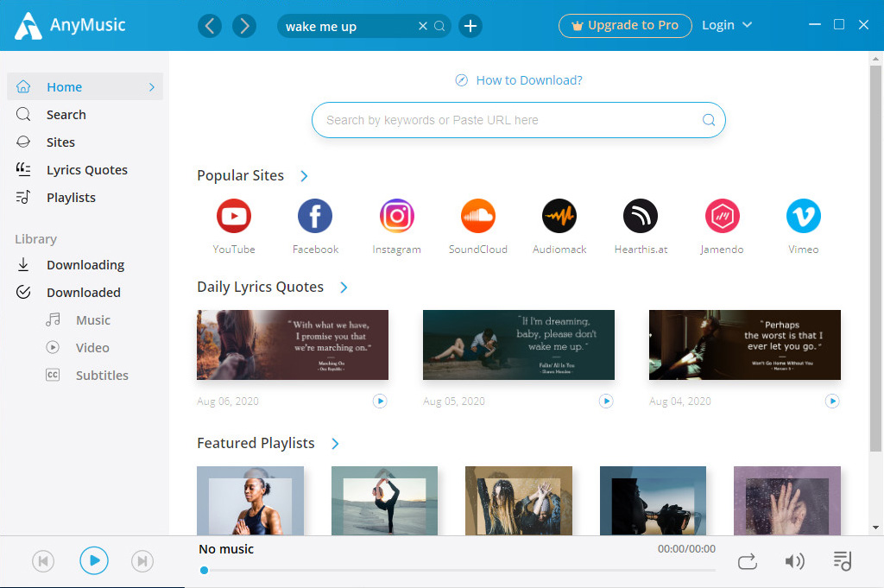
Task: Open the play queue list icon
Action: (x=843, y=561)
